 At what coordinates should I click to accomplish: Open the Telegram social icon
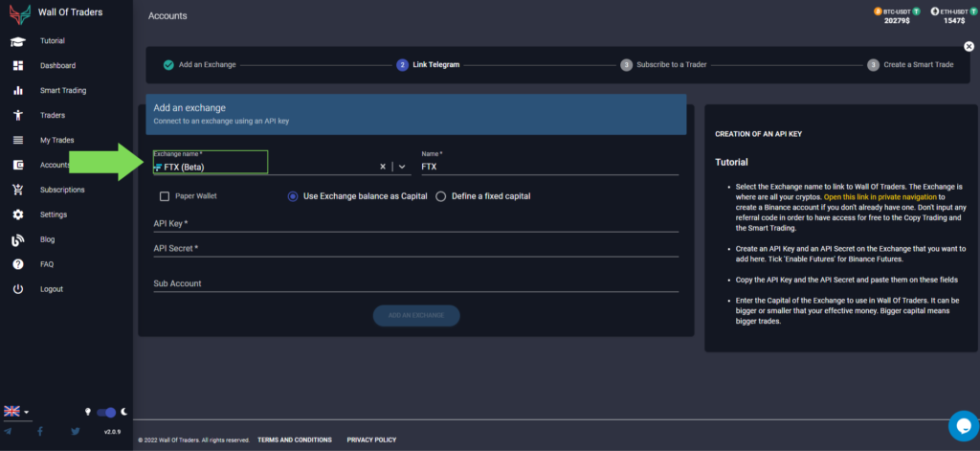pos(9,432)
